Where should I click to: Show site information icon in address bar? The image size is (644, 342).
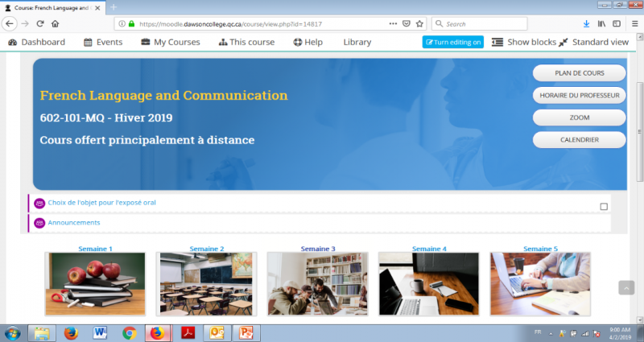[122, 24]
